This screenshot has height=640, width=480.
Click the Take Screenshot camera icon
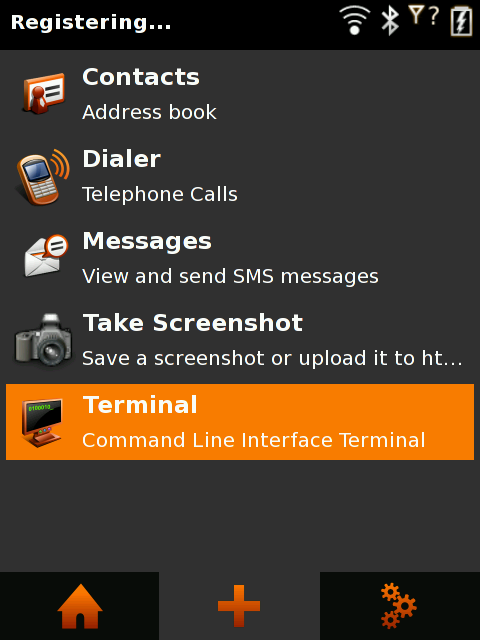[43, 339]
